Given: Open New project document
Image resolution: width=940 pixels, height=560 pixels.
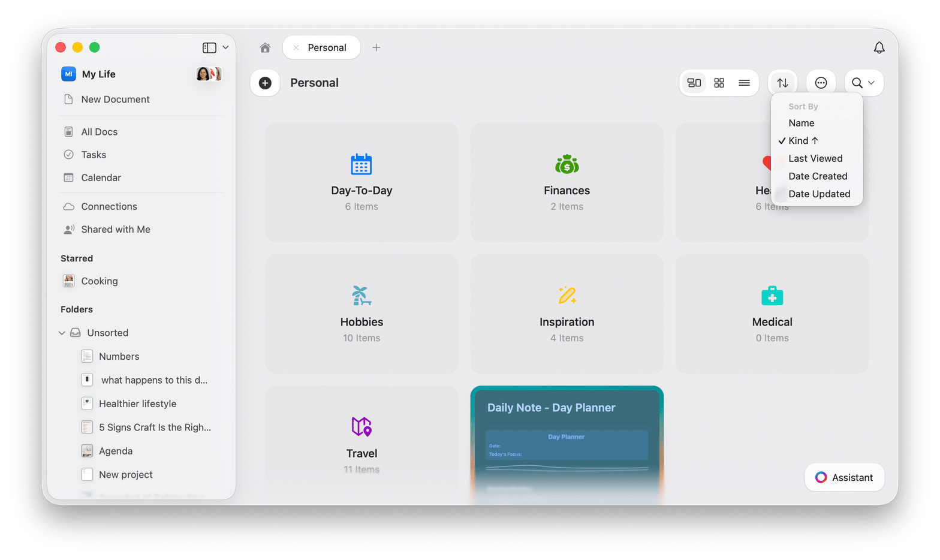Looking at the screenshot, I should [125, 475].
